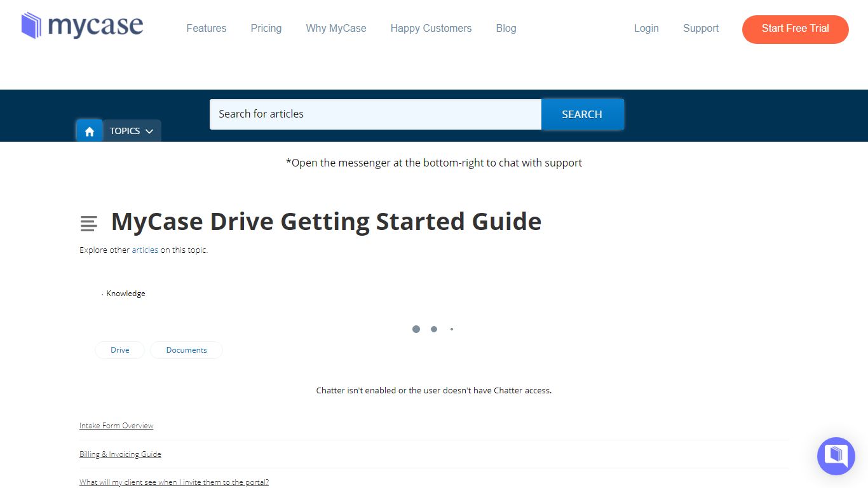Select the Documents tag
This screenshot has height=488, width=868.
[187, 350]
